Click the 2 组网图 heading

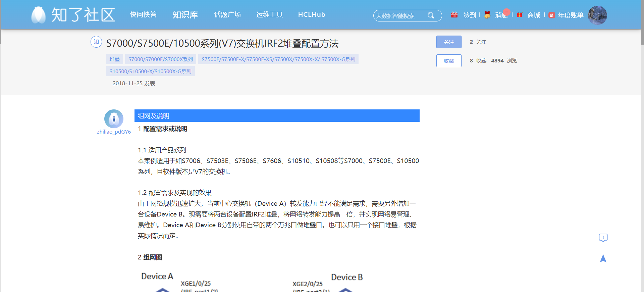[150, 257]
